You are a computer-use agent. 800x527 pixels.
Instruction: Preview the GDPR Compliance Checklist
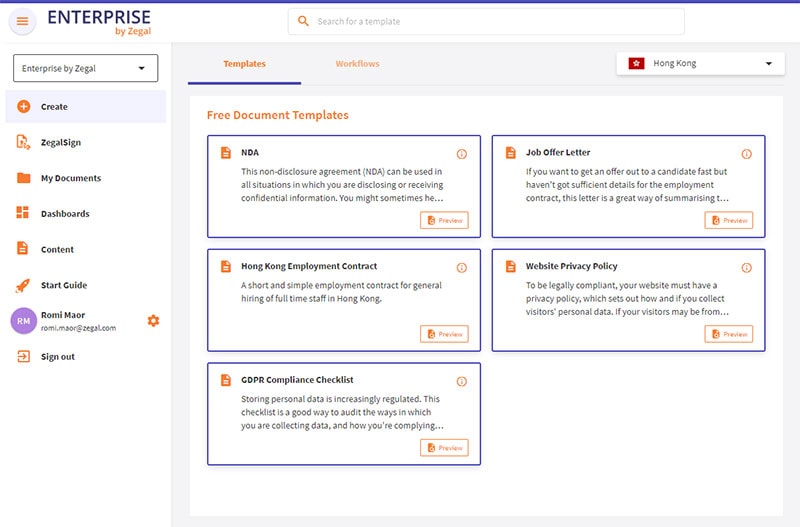click(444, 448)
